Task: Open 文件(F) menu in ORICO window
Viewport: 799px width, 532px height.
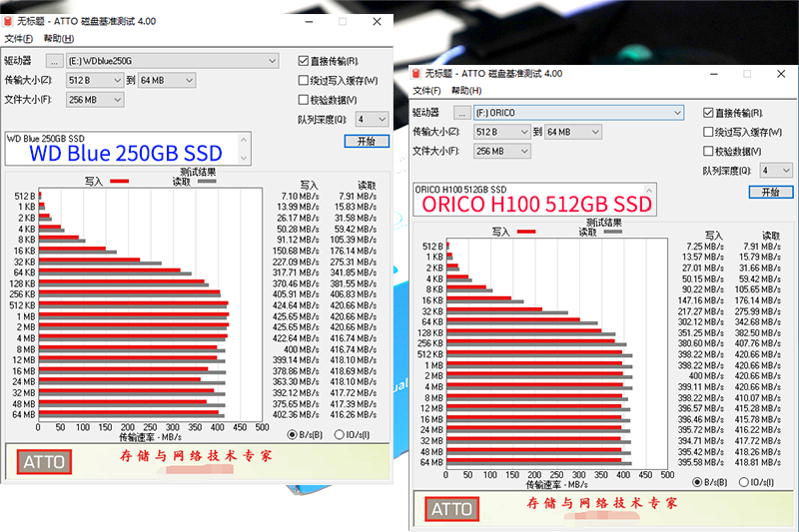Action: [x=426, y=91]
